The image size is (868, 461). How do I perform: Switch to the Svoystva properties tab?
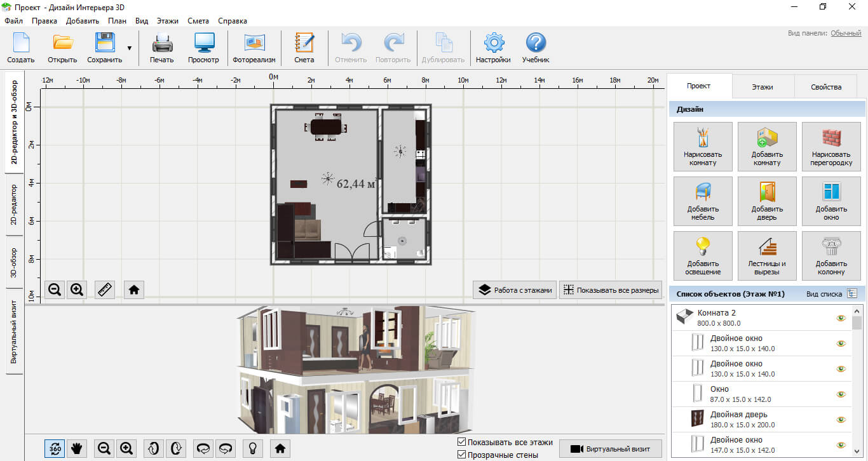[826, 87]
